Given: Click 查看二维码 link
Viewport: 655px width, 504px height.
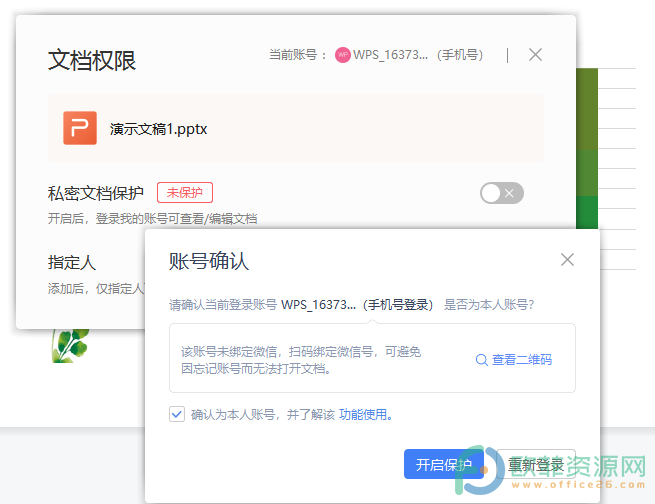Looking at the screenshot, I should (522, 359).
